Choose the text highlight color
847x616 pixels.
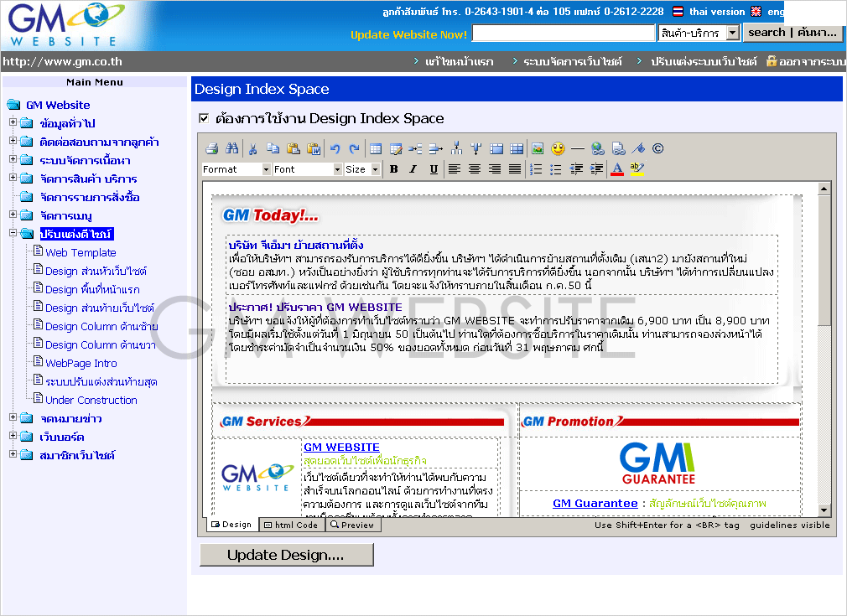click(637, 169)
